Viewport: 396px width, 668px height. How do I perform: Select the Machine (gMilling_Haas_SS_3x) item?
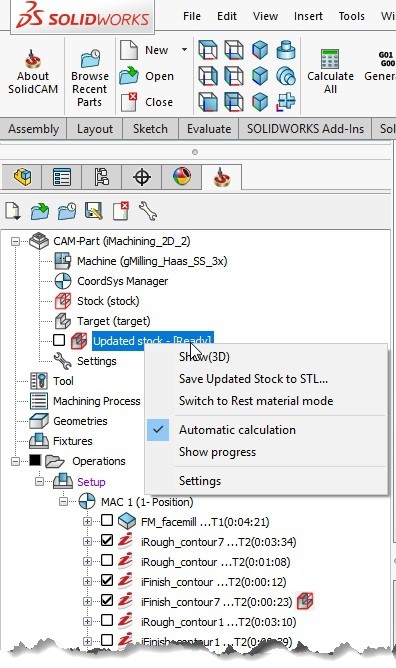click(x=152, y=261)
